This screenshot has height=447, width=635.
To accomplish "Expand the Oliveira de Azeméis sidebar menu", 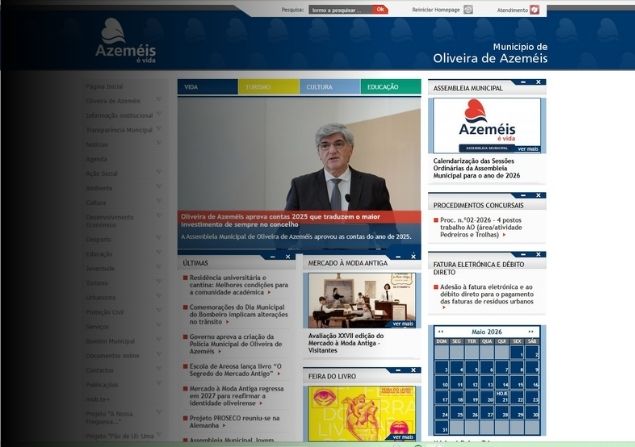I will pyautogui.click(x=159, y=100).
